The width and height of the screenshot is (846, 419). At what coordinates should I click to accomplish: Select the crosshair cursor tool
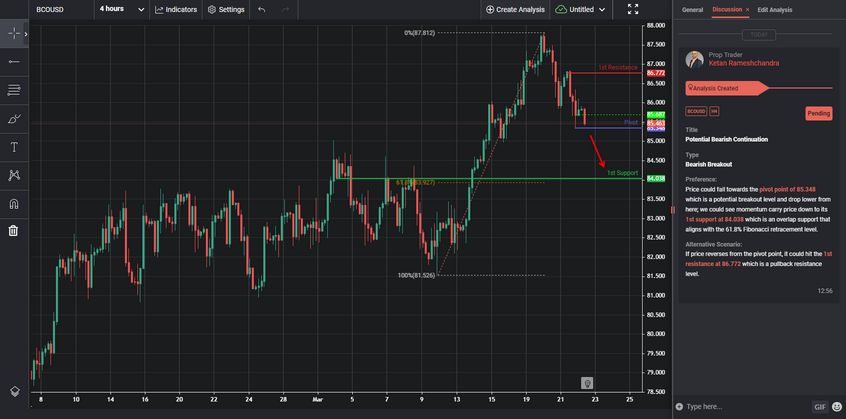[13, 33]
